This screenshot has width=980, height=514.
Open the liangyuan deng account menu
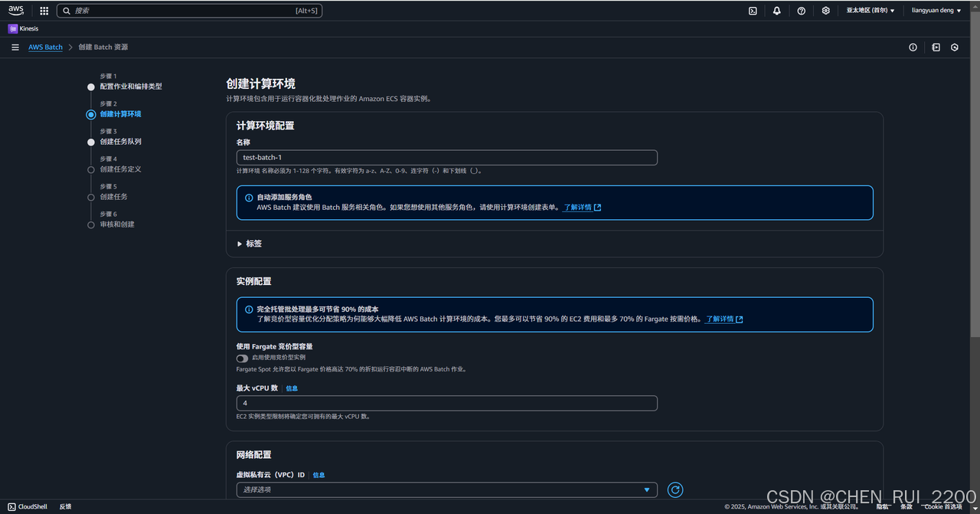(936, 11)
